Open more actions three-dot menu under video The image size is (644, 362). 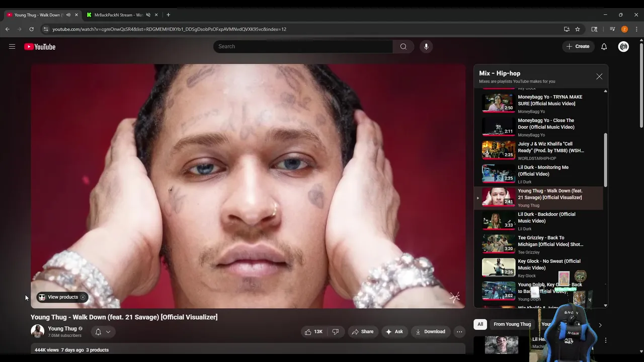(x=459, y=332)
